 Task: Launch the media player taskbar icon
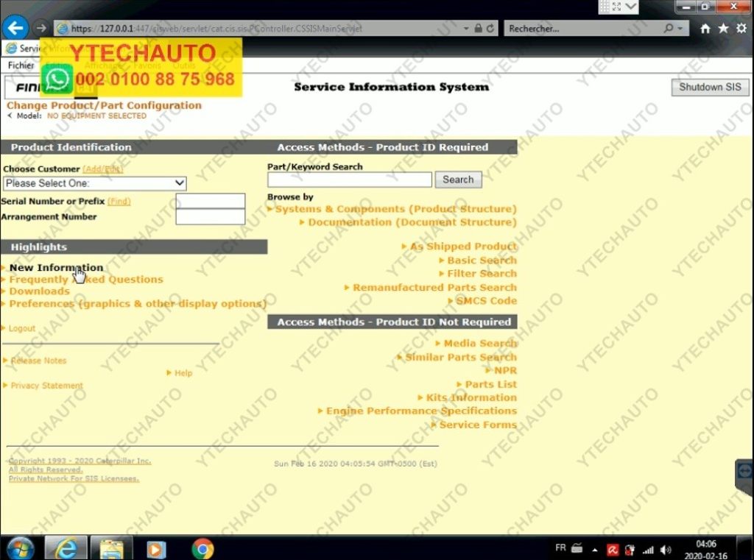click(x=156, y=550)
